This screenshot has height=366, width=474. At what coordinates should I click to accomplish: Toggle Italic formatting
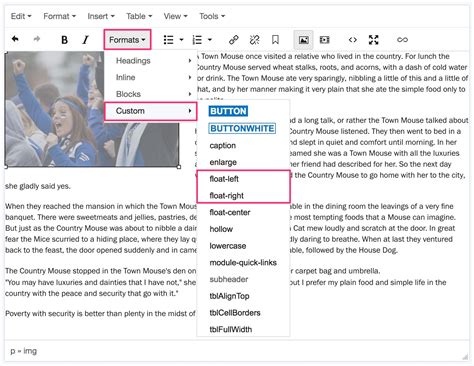point(86,40)
